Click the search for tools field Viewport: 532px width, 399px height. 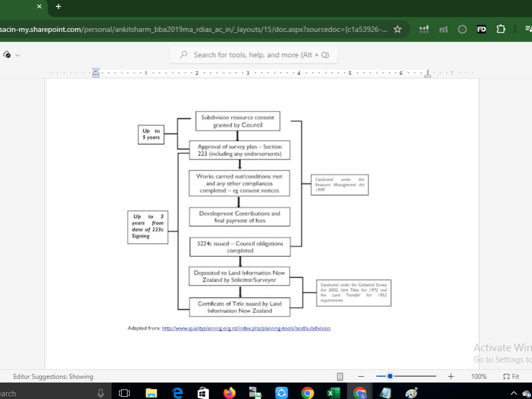click(x=254, y=54)
